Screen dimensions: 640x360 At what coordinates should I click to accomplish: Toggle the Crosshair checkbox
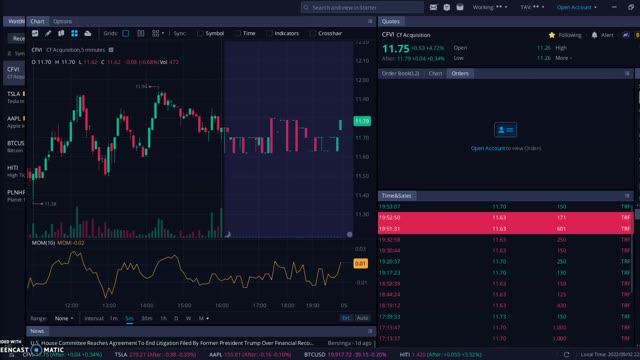[313, 33]
